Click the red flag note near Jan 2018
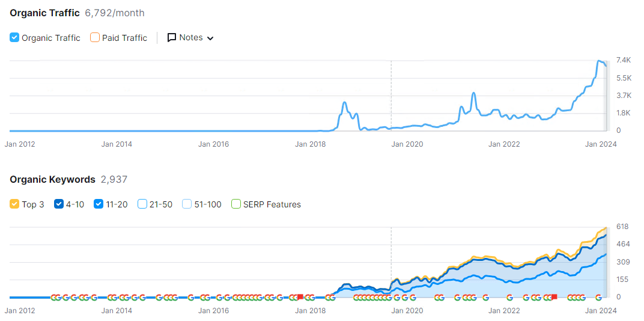Image resolution: width=644 pixels, height=321 pixels. [300, 297]
